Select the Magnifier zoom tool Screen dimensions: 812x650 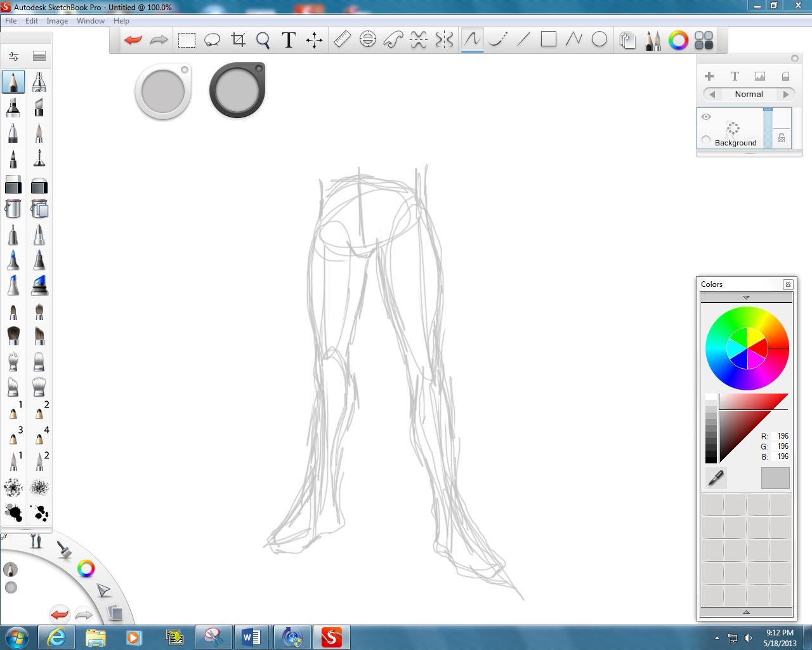pyautogui.click(x=263, y=39)
